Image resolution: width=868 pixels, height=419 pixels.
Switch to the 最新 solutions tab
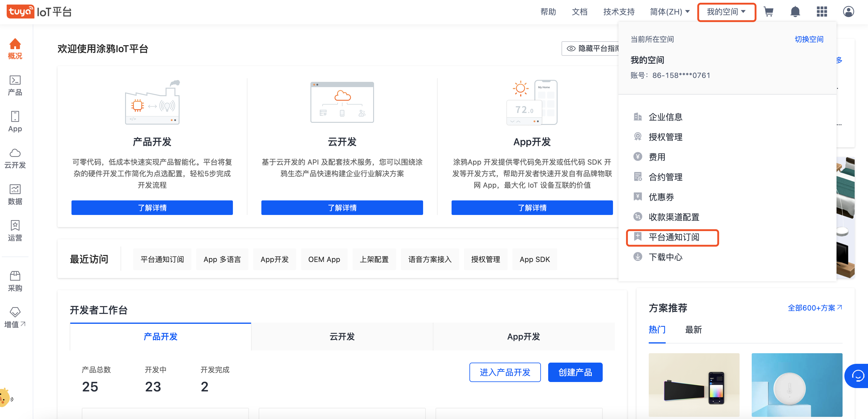(694, 330)
